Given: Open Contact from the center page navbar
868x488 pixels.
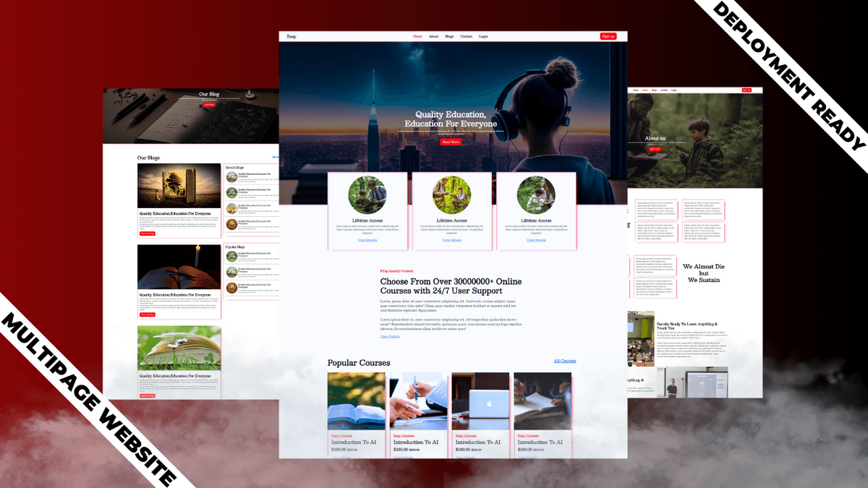Looking at the screenshot, I should pos(467,36).
